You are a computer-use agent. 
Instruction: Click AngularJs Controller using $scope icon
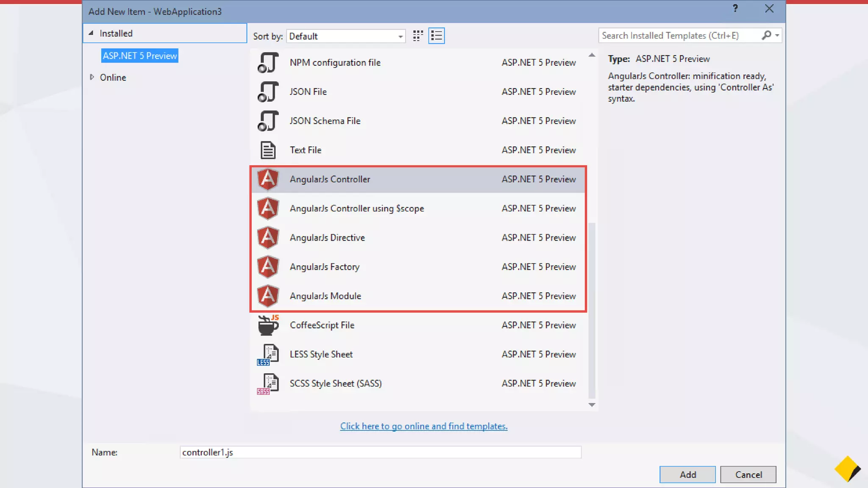pyautogui.click(x=268, y=208)
